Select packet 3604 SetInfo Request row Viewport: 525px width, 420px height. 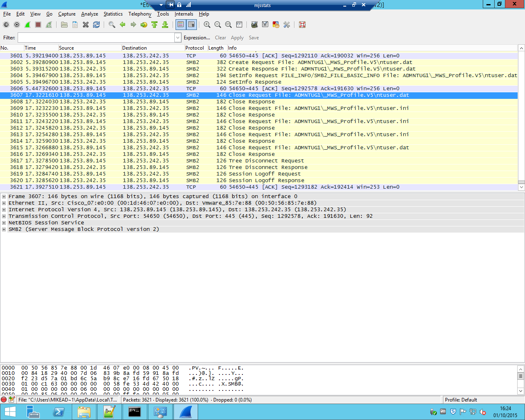[259, 75]
